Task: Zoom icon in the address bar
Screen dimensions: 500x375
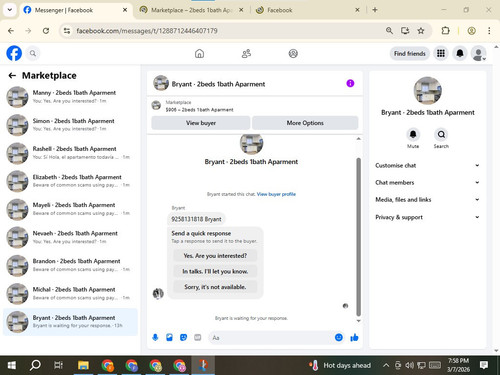Action: pyautogui.click(x=389, y=31)
